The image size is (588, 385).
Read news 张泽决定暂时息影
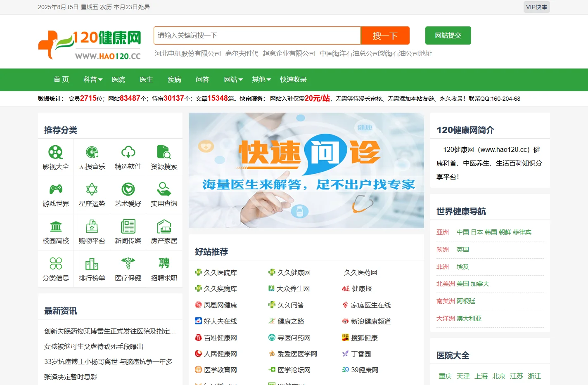pyautogui.click(x=71, y=377)
